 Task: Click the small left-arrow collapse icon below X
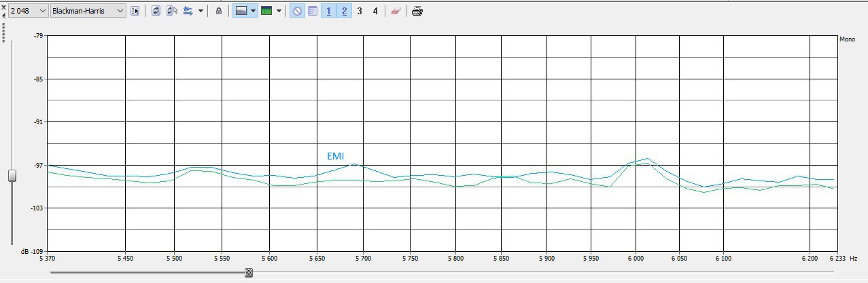point(3,16)
